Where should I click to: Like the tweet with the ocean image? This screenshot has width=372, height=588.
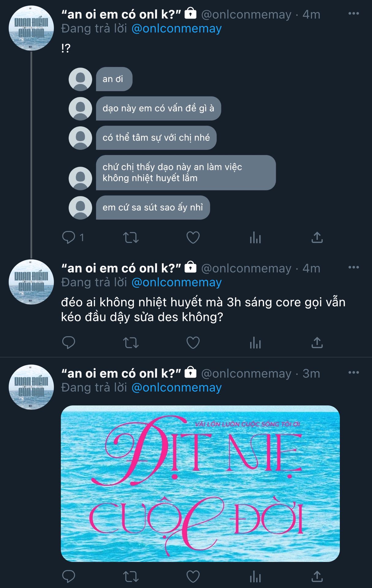193,576
